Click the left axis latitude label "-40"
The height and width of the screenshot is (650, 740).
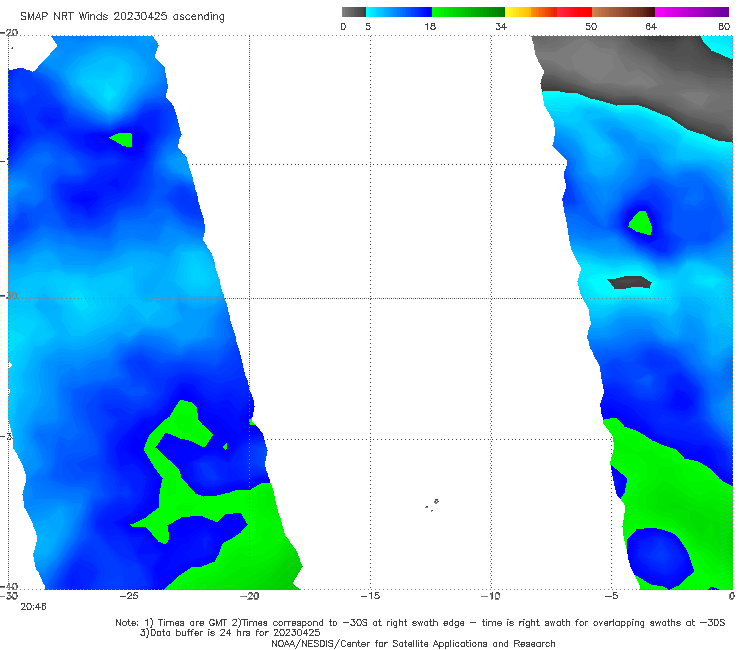point(9,586)
